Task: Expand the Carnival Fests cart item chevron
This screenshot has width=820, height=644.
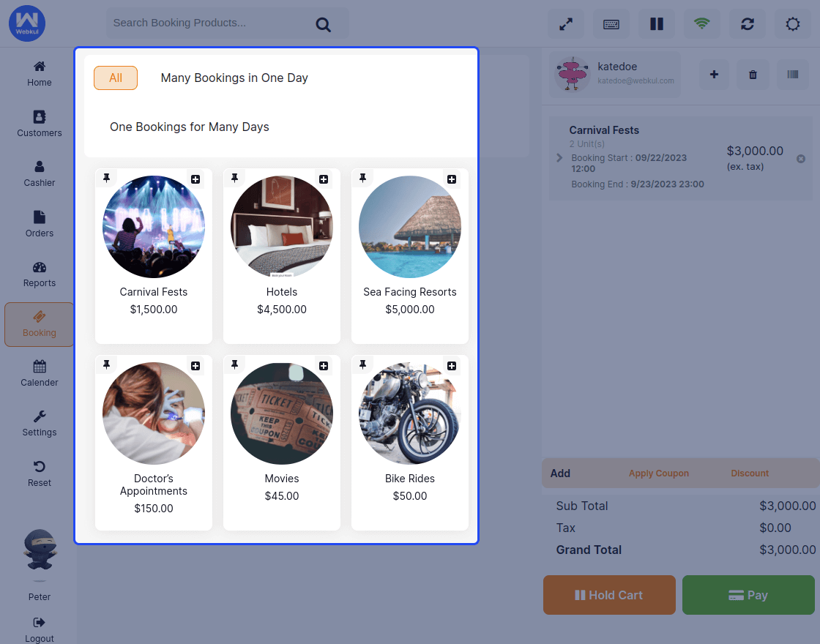Action: point(559,158)
